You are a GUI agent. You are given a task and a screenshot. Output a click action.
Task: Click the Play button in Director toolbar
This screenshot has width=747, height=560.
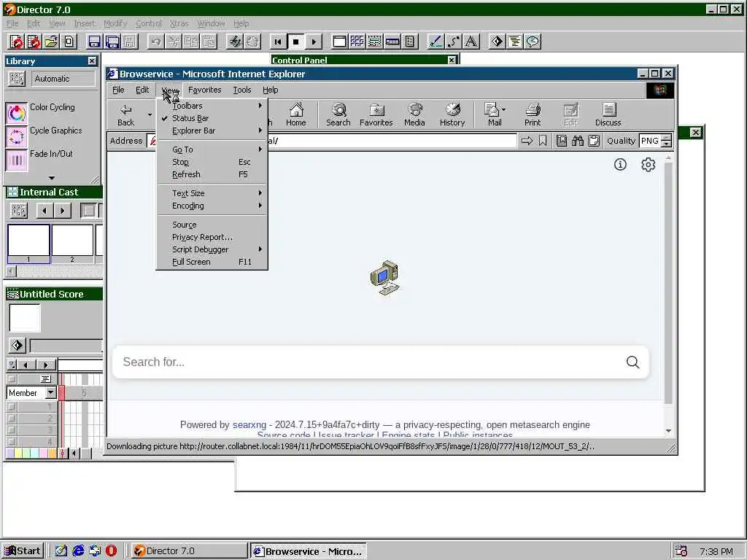pos(313,42)
